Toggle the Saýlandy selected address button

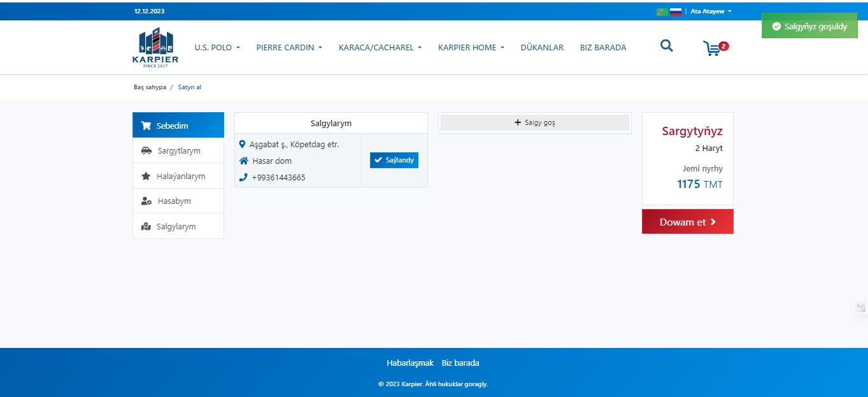click(x=394, y=160)
